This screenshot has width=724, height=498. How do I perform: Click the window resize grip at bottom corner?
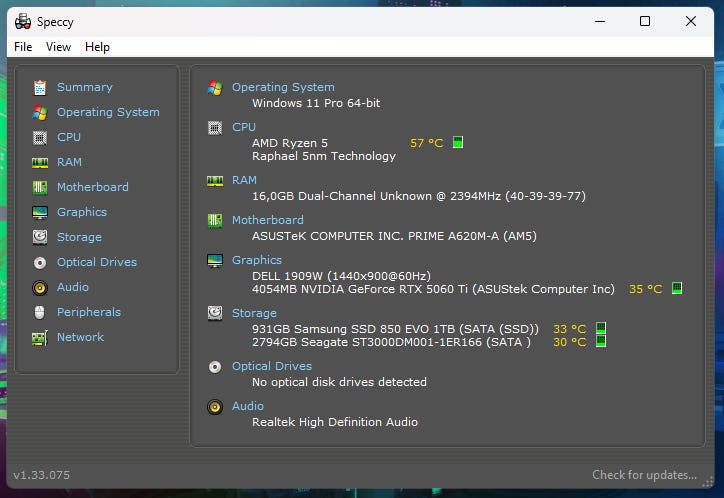pyautogui.click(x=707, y=482)
